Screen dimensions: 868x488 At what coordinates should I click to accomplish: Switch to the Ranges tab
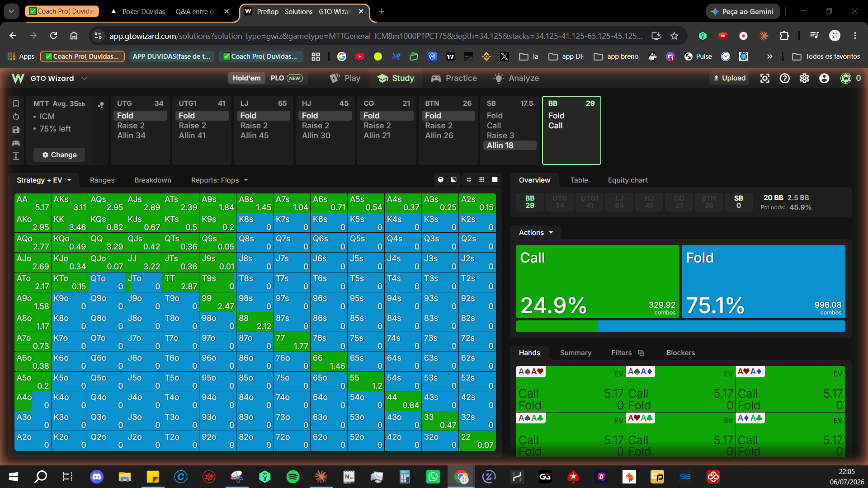pyautogui.click(x=102, y=180)
